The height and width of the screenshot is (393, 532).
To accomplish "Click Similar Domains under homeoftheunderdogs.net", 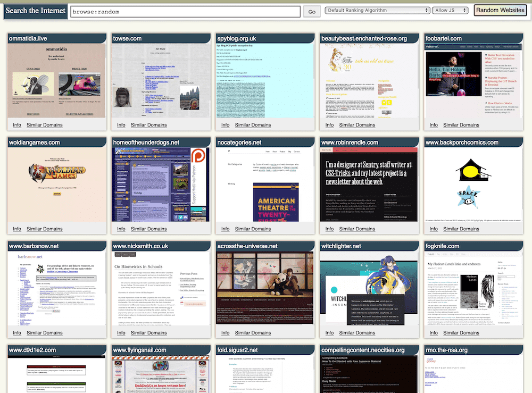I will (x=148, y=229).
